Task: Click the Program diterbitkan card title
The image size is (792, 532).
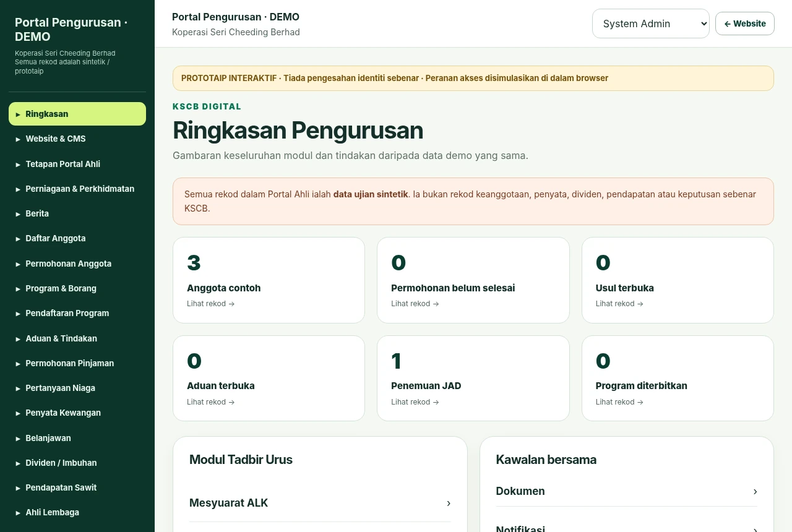Action: [642, 385]
